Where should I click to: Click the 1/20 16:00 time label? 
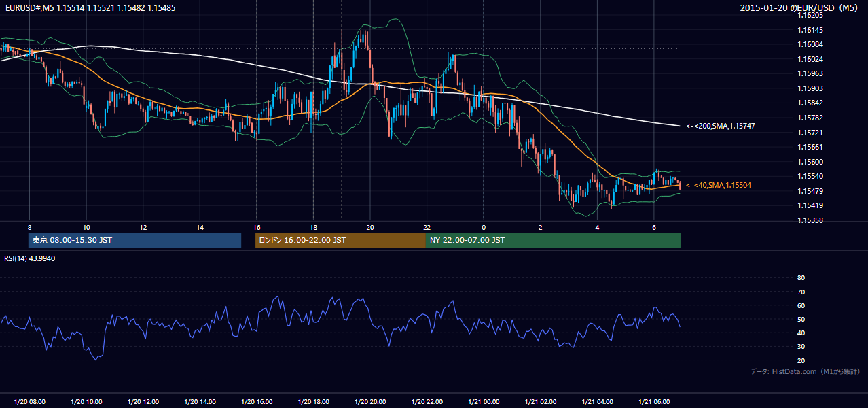pos(257,401)
